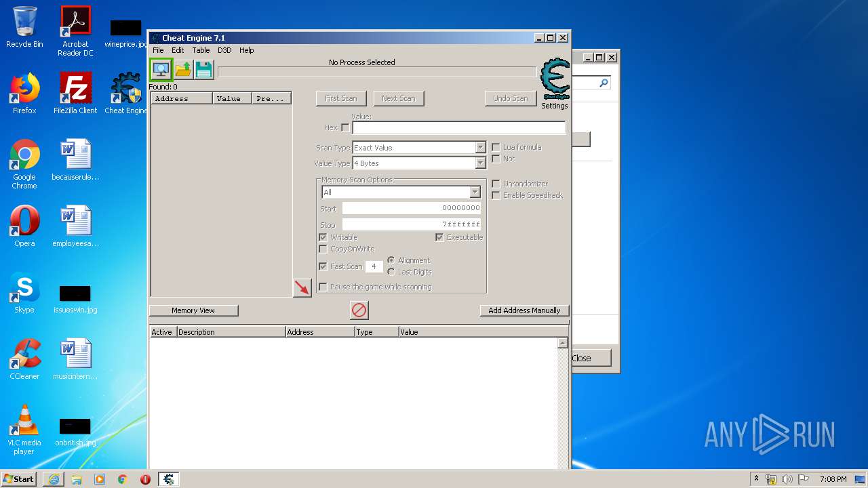Show hidden system tray icons arrow
Viewport: 868px width, 488px height.
[x=756, y=479]
